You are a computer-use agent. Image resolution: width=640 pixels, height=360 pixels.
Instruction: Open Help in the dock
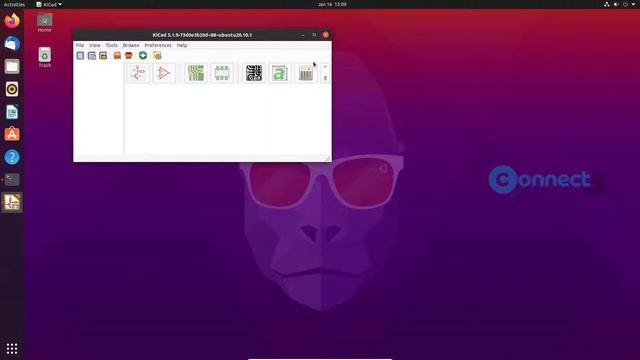(12, 157)
